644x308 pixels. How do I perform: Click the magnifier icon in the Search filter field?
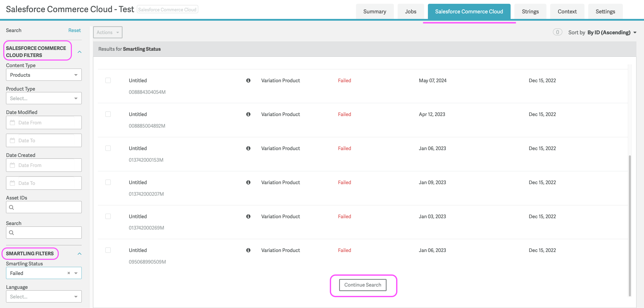[x=12, y=232]
